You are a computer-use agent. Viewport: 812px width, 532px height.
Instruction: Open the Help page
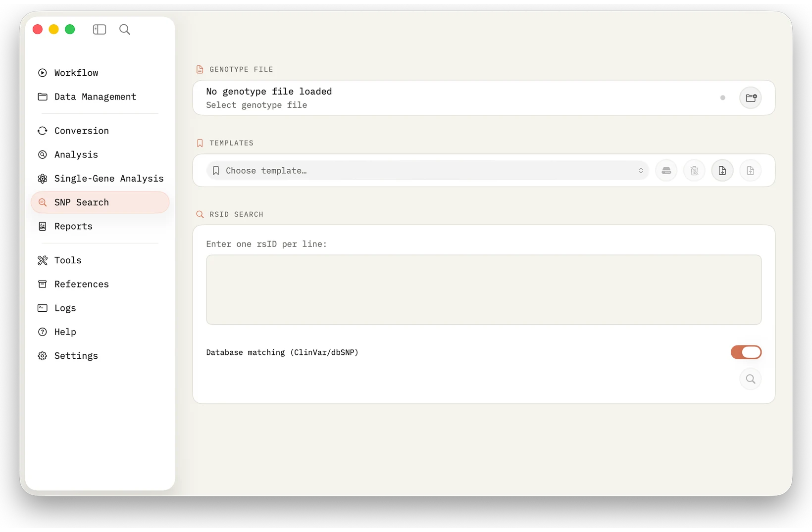(x=100, y=332)
